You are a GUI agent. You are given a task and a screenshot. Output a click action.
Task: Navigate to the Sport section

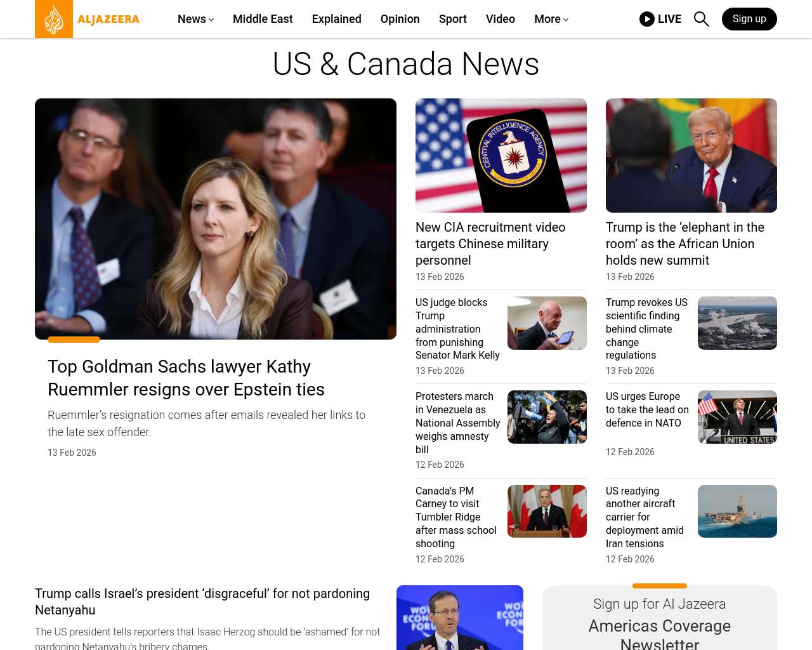pos(453,19)
